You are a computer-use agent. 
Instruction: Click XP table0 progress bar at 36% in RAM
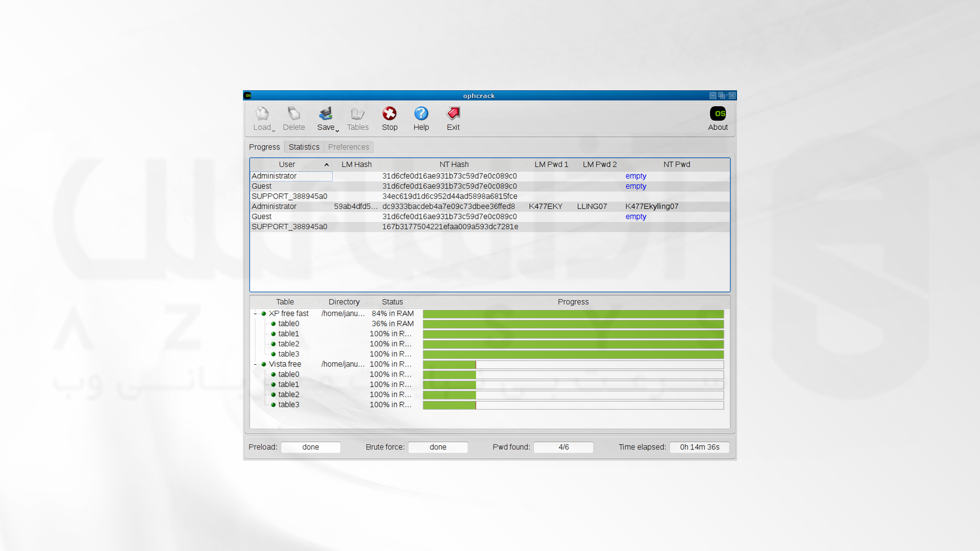pos(573,324)
